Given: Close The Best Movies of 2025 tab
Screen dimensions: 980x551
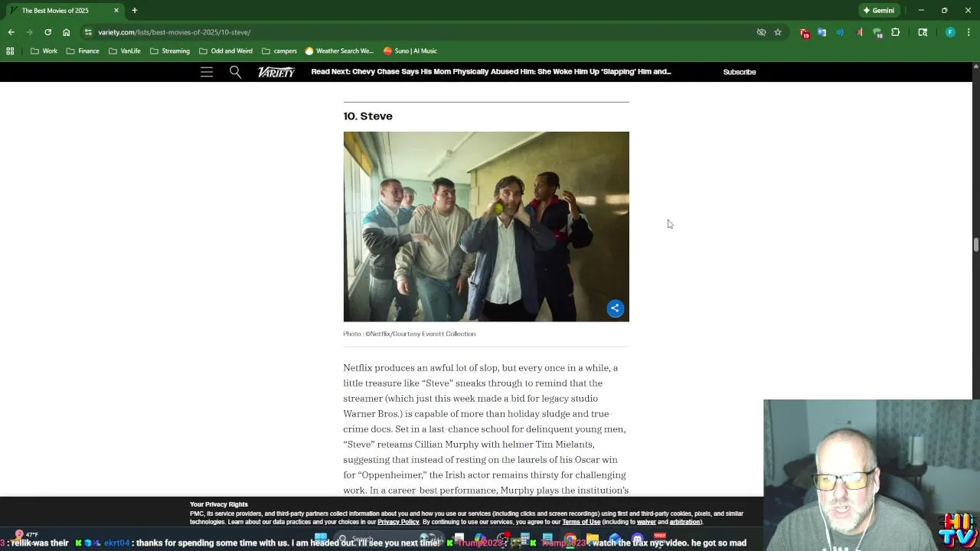Looking at the screenshot, I should pos(116,11).
